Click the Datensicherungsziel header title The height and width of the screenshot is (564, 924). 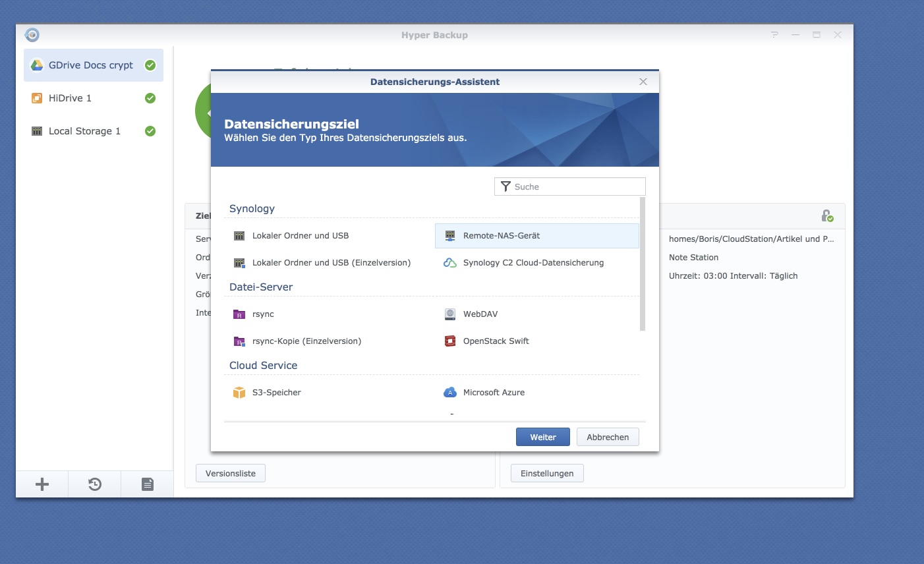[x=291, y=124]
